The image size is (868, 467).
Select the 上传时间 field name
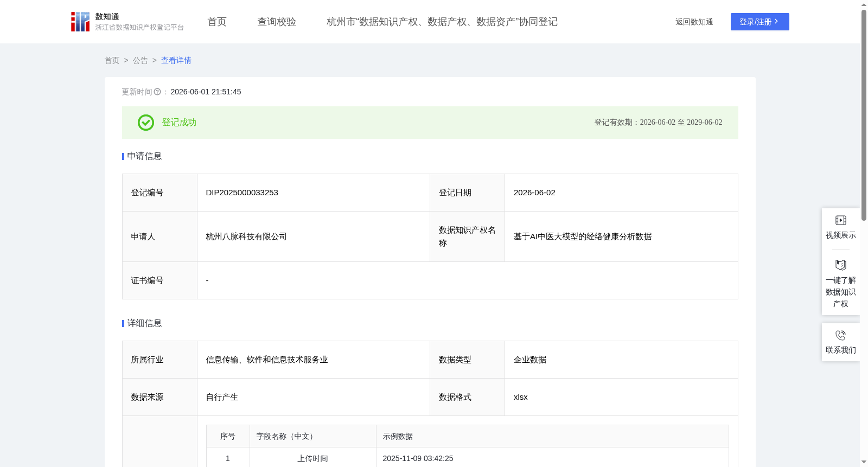coord(313,458)
